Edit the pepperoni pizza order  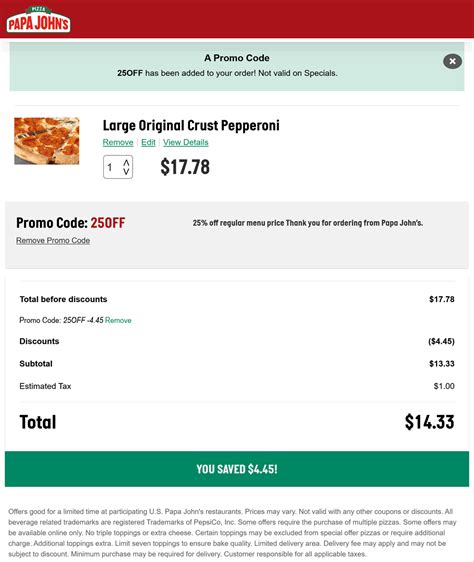pos(148,142)
